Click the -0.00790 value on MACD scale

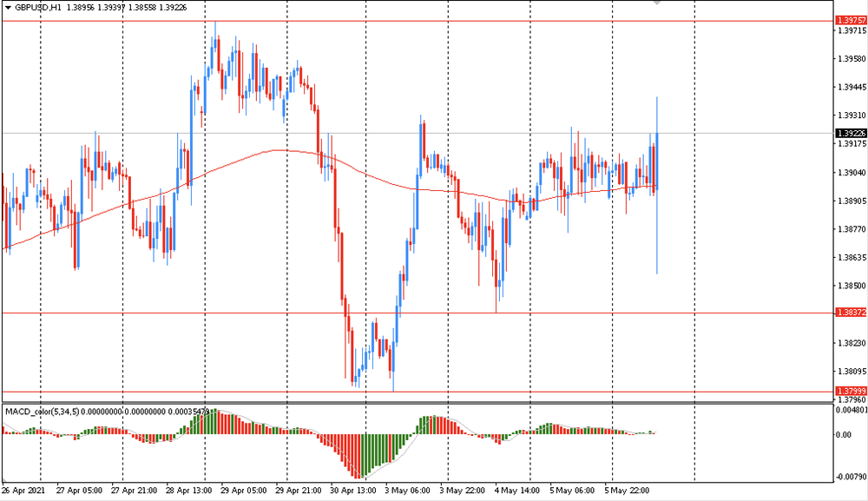click(850, 476)
